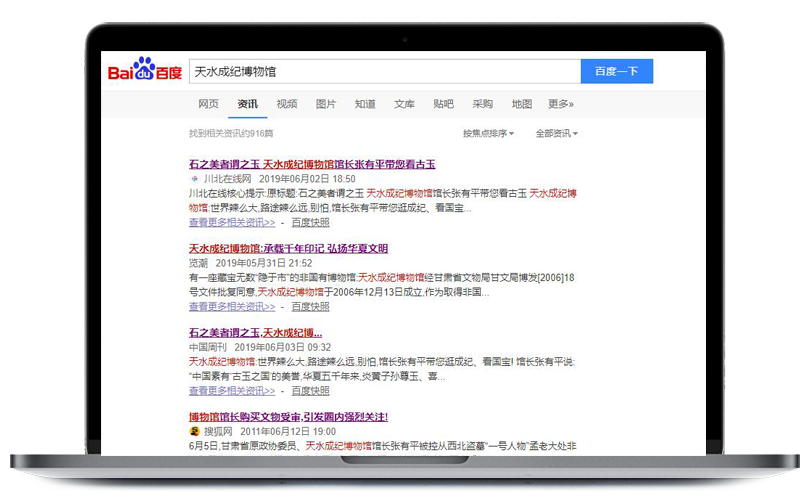This screenshot has width=800, height=501.
Task: Click 百度快照 under 中国周刊 result
Action: (x=311, y=391)
